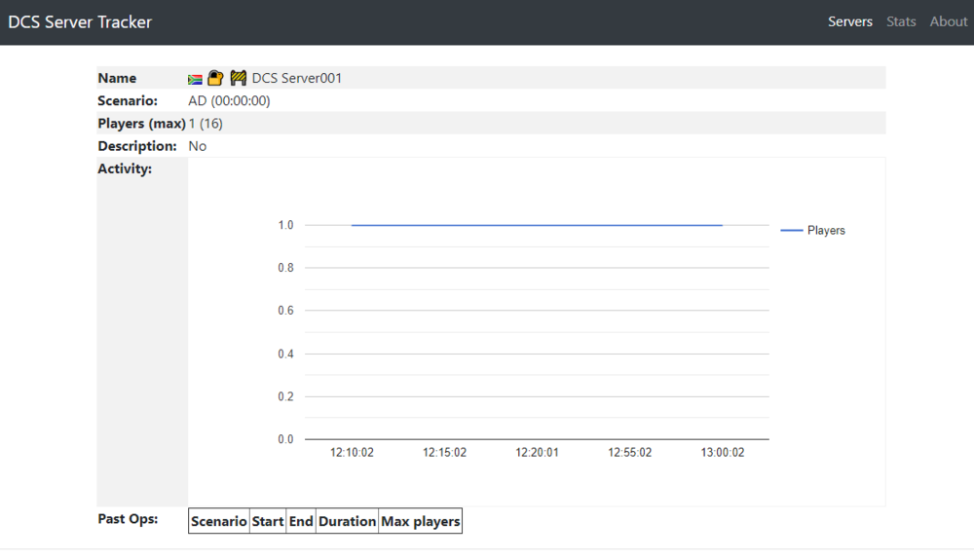
Task: Click the Scenario column header in Past Ops
Action: [219, 521]
